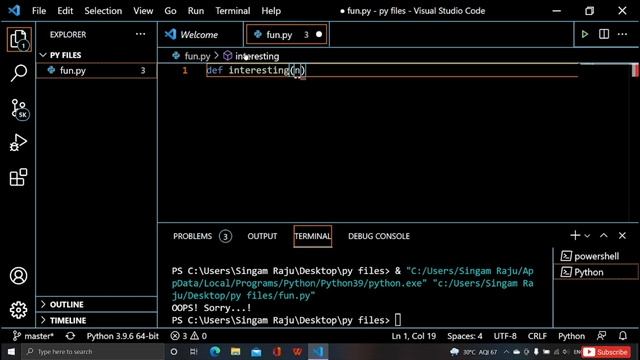Expand the TIMELINE section
This screenshot has width=640, height=360.
[x=96, y=320]
